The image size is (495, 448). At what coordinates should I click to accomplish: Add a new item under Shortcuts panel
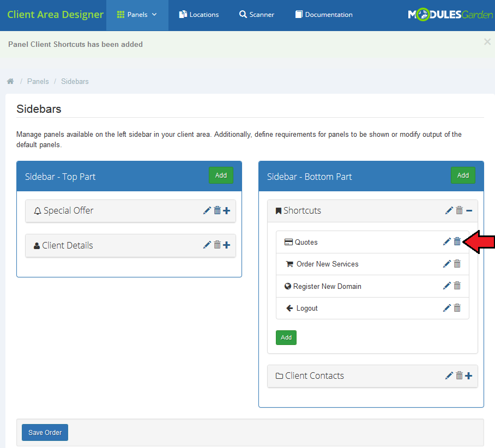(286, 337)
